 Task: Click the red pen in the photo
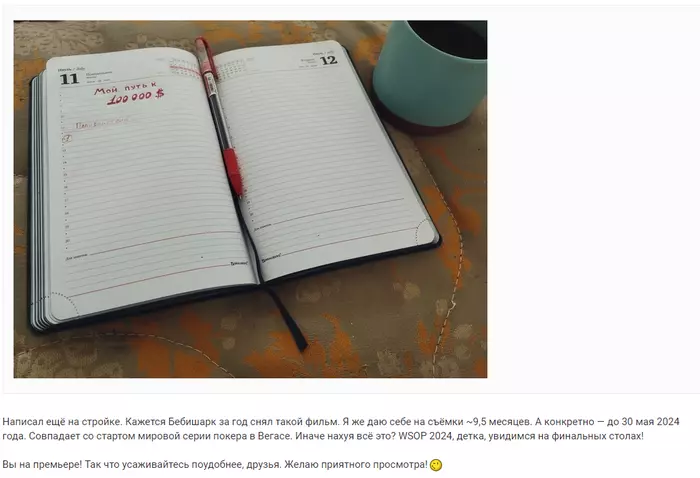coord(219,115)
